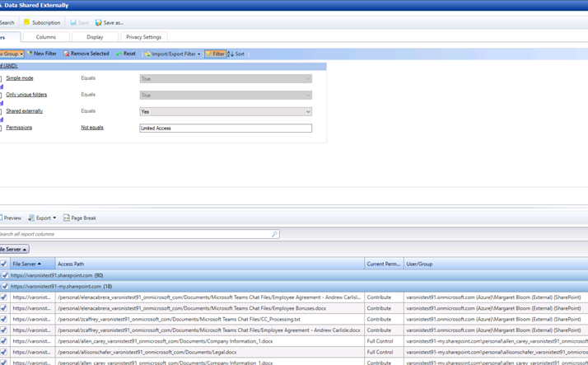588x365 pixels.
Task: Click the search magnifier icon
Action: 274,234
